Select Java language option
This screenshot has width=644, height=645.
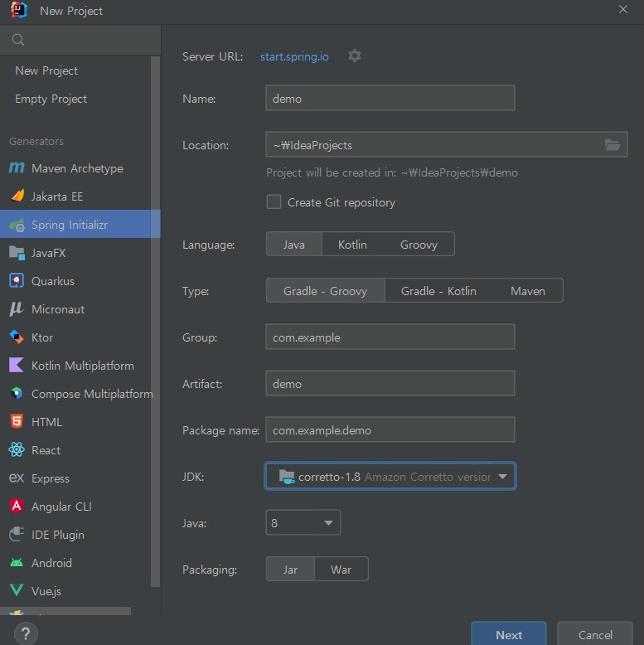pyautogui.click(x=294, y=245)
